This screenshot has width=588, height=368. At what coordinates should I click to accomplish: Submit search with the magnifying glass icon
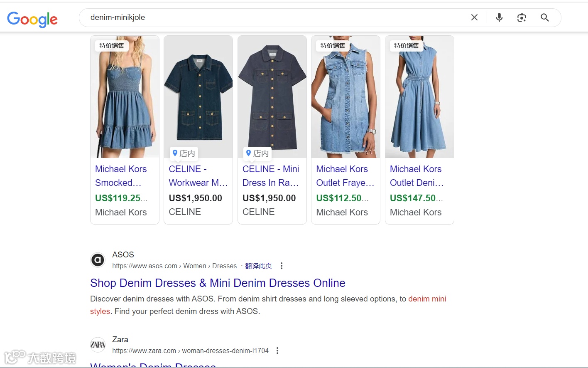(x=545, y=17)
